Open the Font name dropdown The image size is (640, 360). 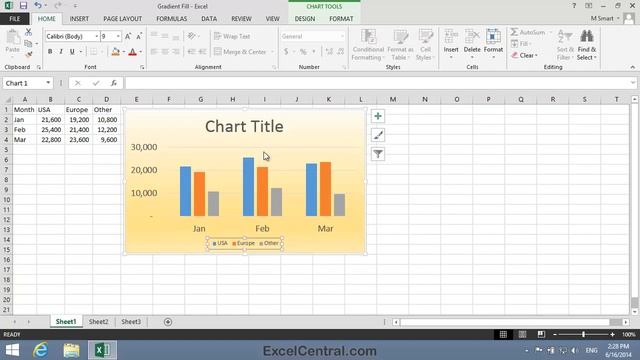tap(96, 36)
